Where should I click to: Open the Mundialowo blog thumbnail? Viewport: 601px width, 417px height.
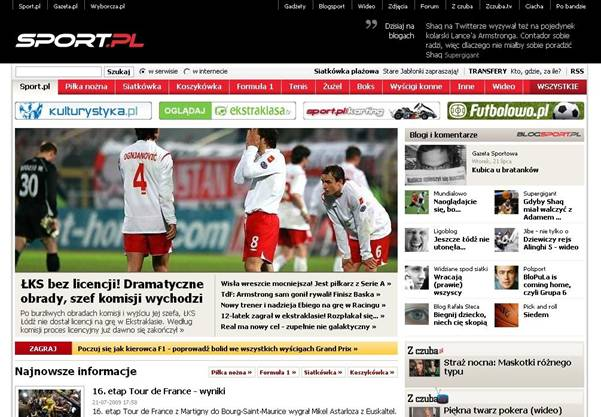(417, 202)
